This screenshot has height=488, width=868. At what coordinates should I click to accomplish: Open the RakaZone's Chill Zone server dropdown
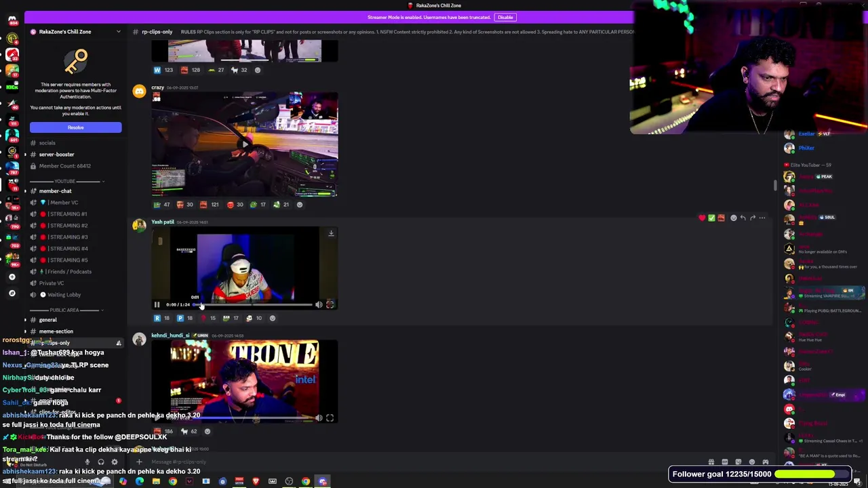coord(118,32)
